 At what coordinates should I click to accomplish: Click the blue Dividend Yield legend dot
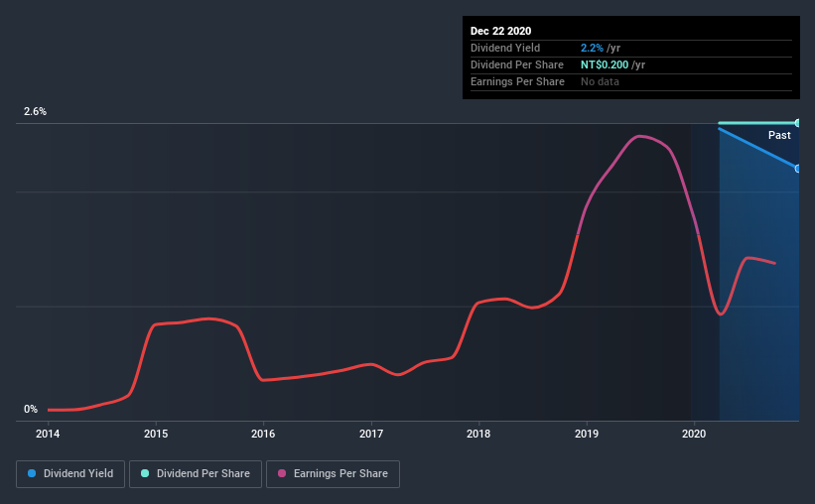(32, 473)
